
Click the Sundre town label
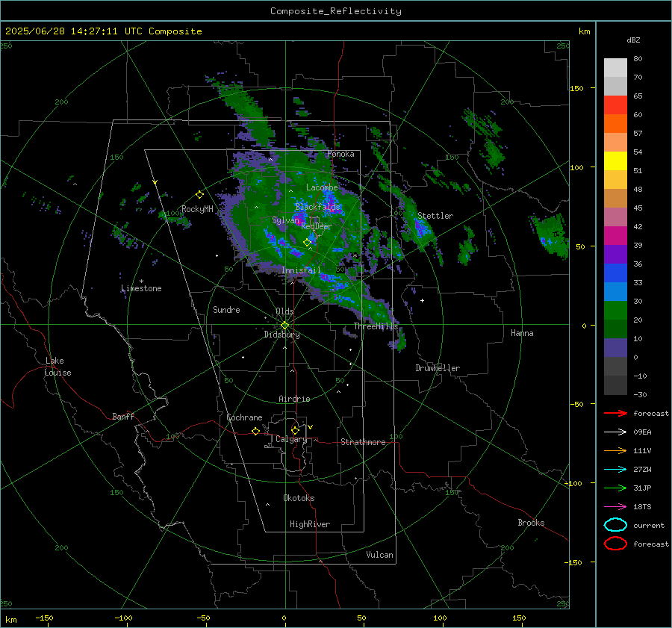click(x=226, y=310)
